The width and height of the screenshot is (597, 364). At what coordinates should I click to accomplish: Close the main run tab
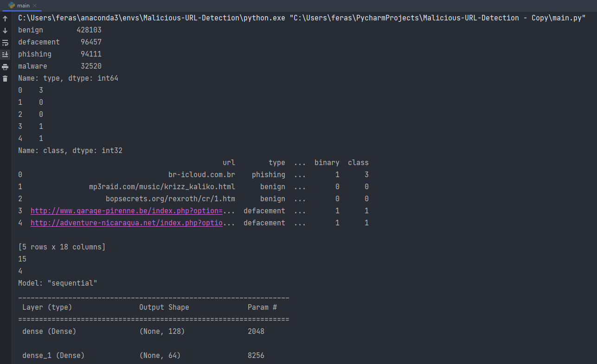pyautogui.click(x=35, y=6)
